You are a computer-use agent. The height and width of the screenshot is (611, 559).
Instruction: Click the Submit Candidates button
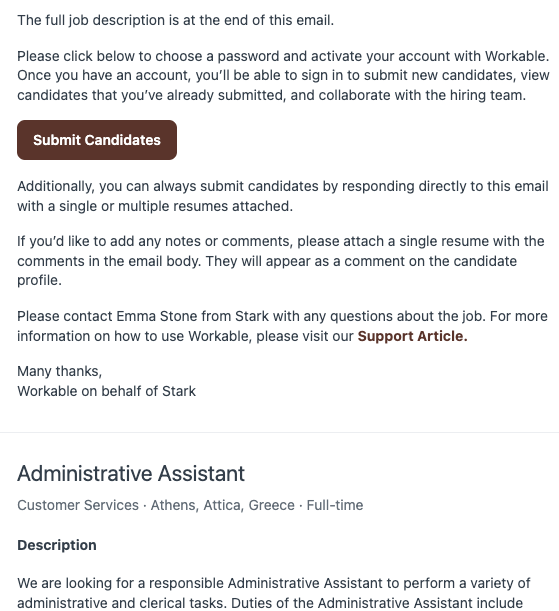coord(97,140)
